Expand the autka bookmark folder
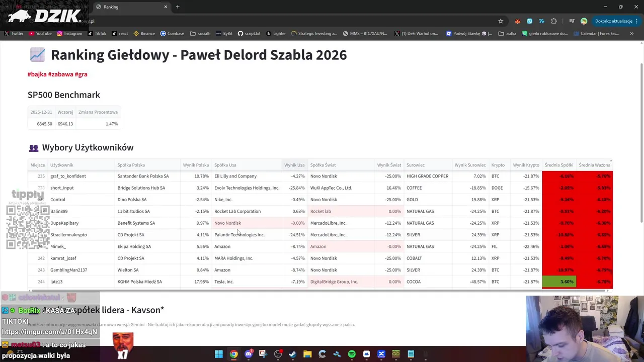644x362 pixels. [x=507, y=34]
